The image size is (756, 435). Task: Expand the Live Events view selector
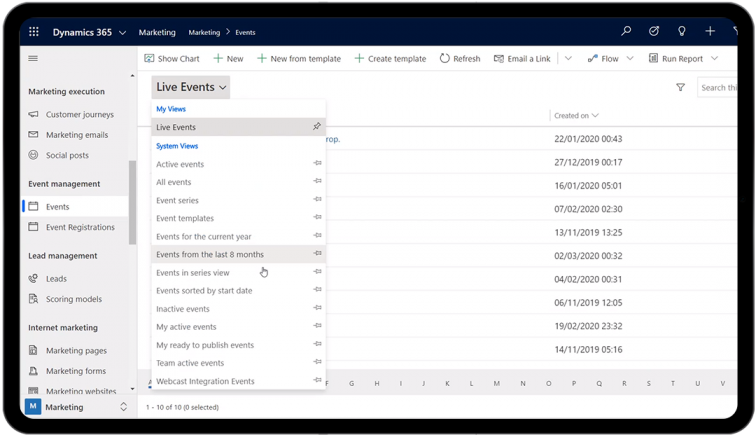(x=191, y=88)
